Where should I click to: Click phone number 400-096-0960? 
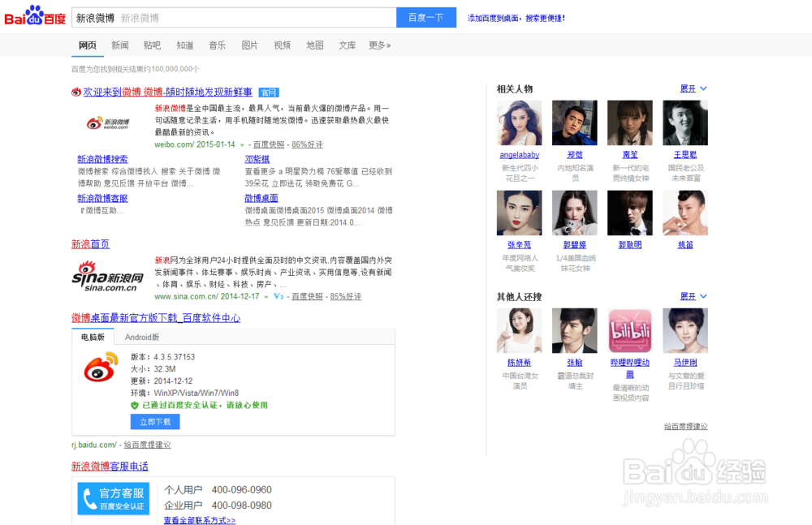[x=242, y=490]
